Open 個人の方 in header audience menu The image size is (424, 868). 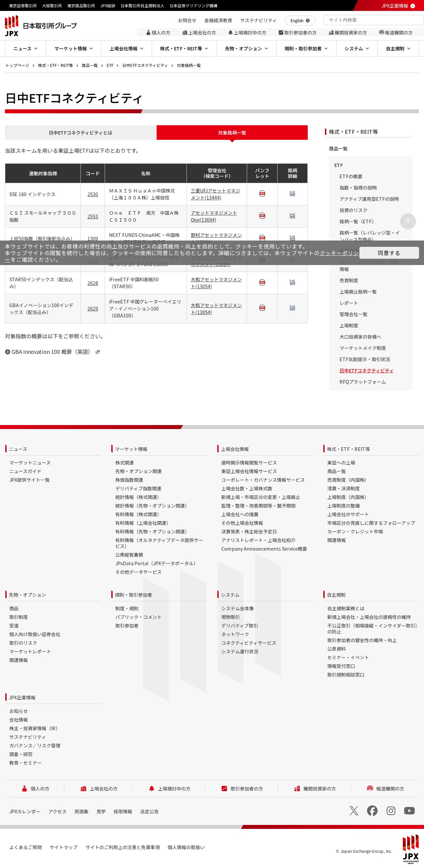[158, 33]
